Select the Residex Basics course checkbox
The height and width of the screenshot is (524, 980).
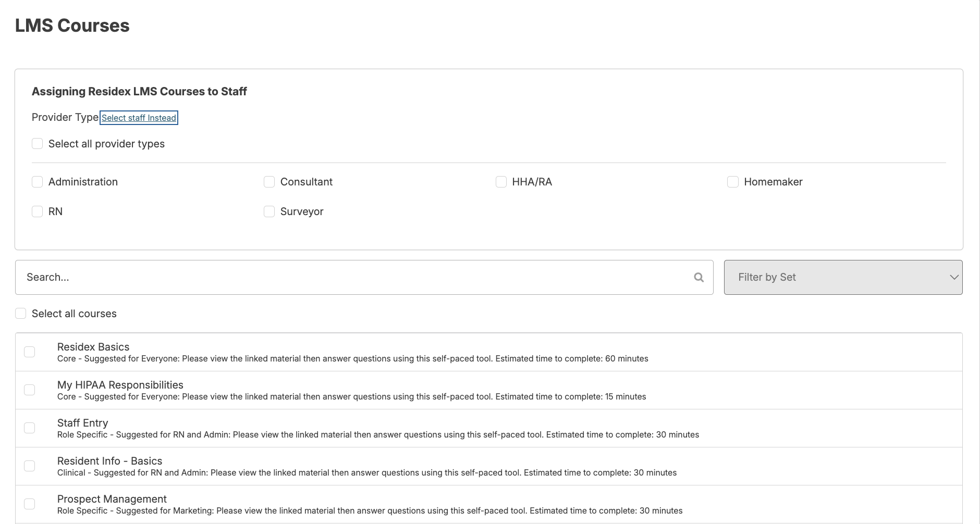pyautogui.click(x=30, y=352)
